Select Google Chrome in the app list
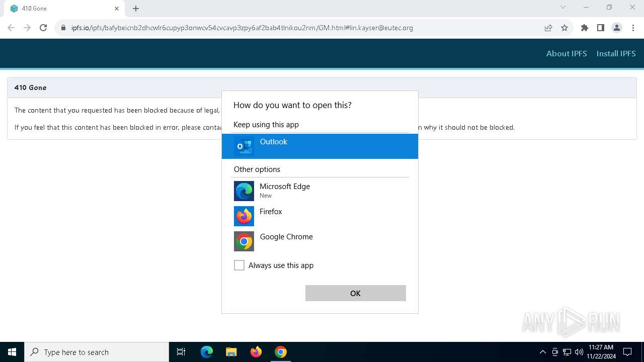Image resolution: width=644 pixels, height=362 pixels. click(320, 241)
